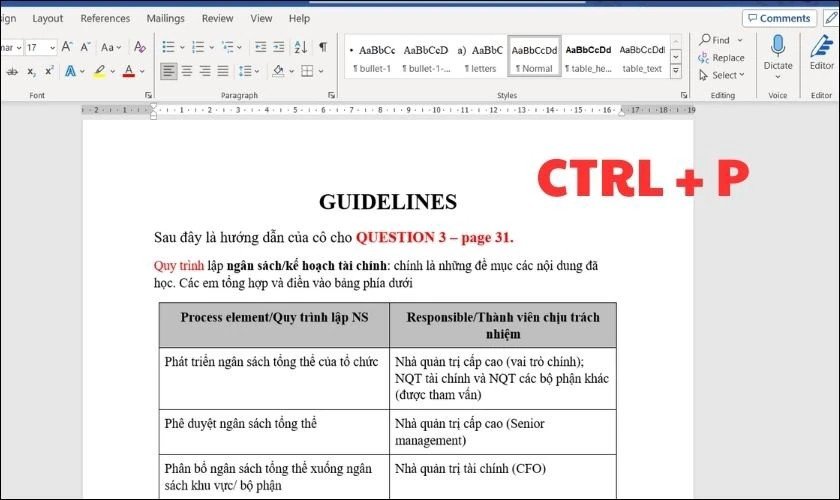Open the References tab
This screenshot has height=500, width=840.
pyautogui.click(x=105, y=18)
